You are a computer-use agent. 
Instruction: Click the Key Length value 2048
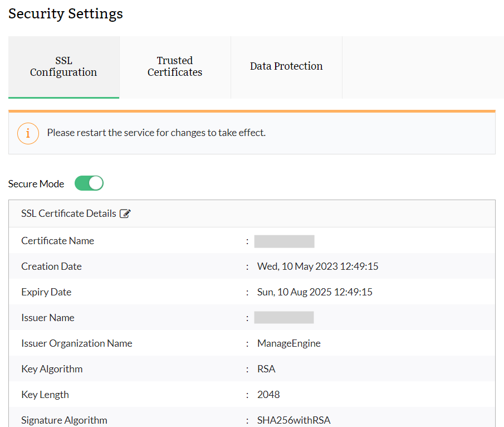(268, 394)
